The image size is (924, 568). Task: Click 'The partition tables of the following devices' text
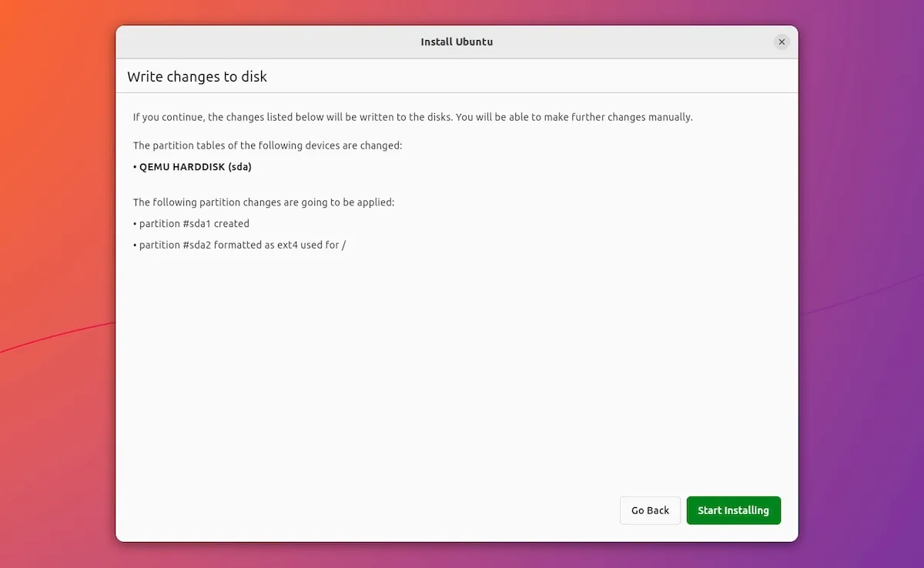tap(267, 145)
